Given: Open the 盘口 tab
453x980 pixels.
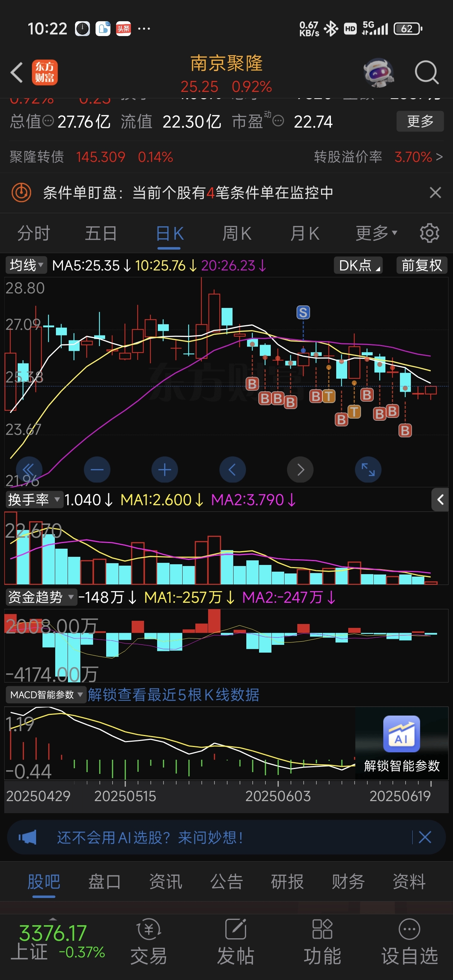Looking at the screenshot, I should (105, 881).
